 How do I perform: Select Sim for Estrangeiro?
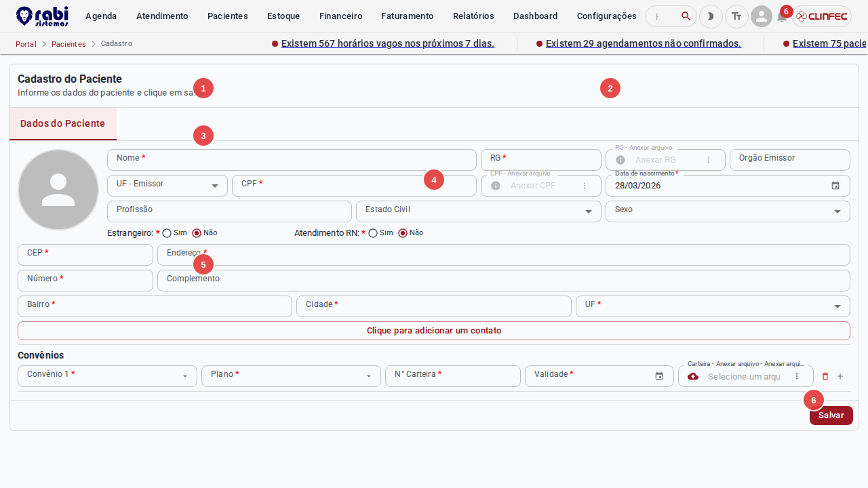167,233
